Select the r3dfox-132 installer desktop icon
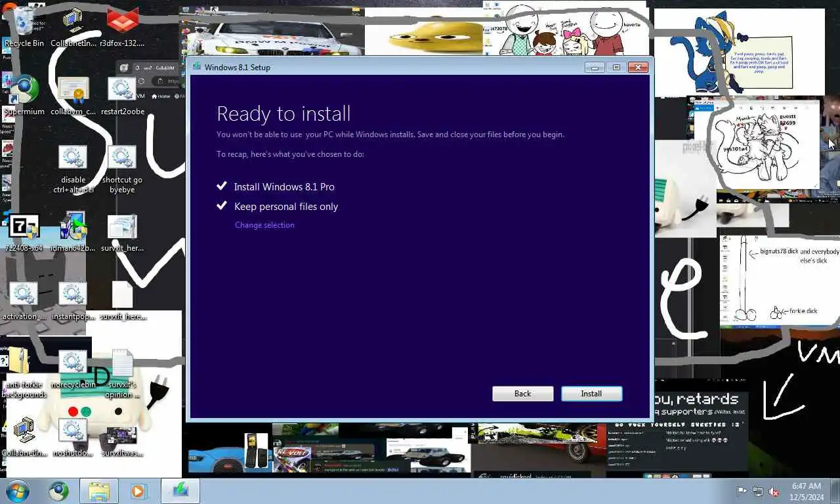This screenshot has height=504, width=840. tap(122, 28)
